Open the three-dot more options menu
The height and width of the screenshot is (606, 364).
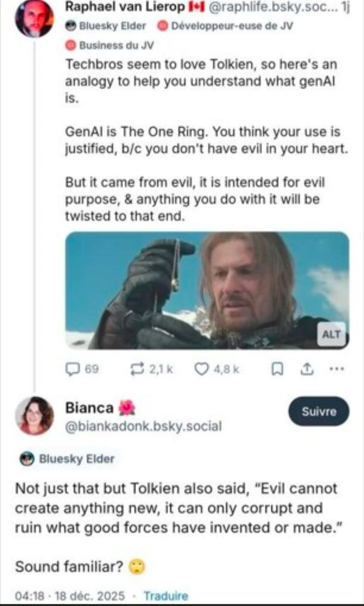337,369
